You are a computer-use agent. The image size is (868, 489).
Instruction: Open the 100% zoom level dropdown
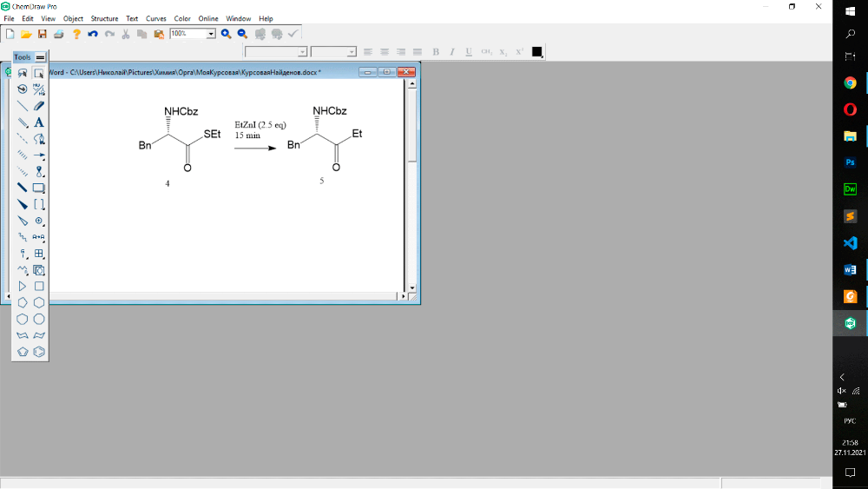point(211,34)
